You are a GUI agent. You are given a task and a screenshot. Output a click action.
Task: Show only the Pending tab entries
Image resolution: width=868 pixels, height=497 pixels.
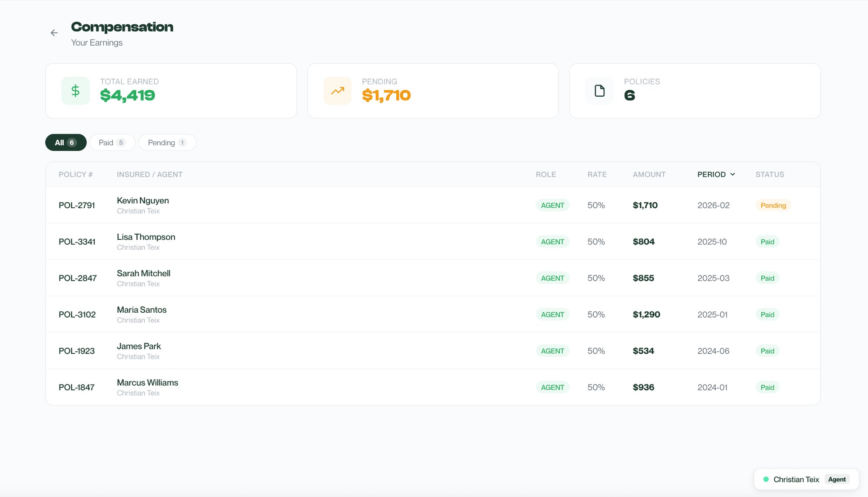167,143
